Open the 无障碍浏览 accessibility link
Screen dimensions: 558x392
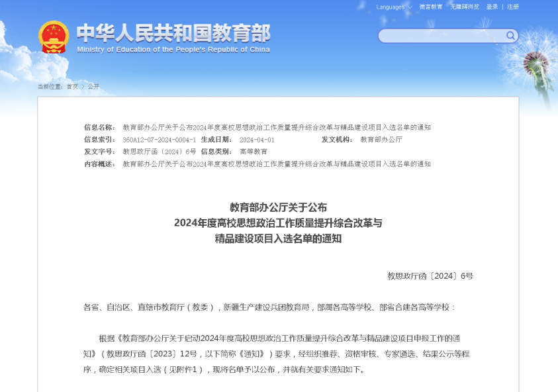465,7
